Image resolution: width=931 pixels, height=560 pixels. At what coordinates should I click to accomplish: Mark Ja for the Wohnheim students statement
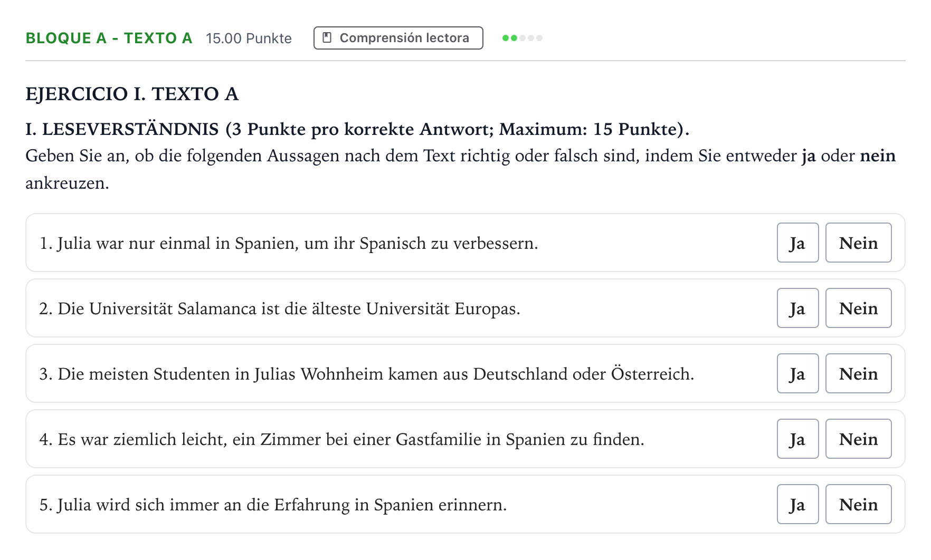click(797, 373)
